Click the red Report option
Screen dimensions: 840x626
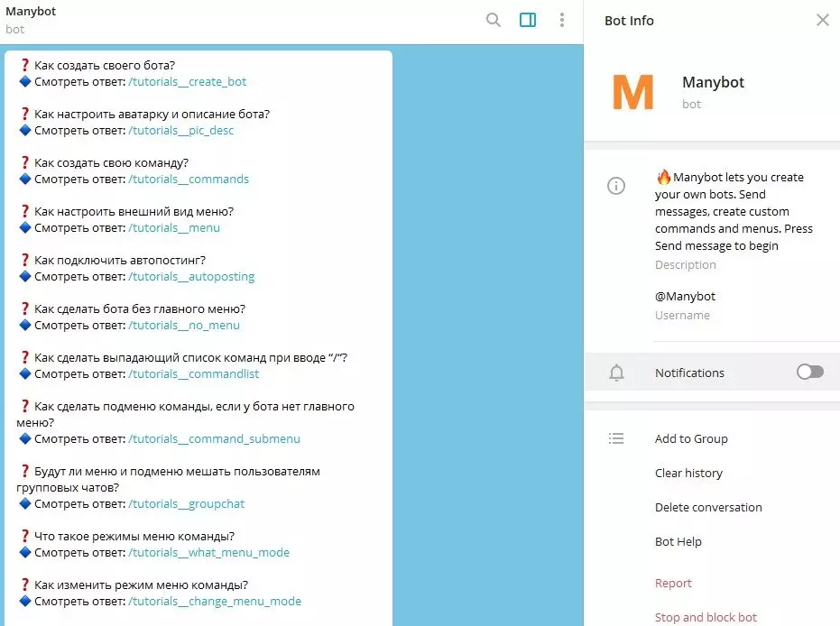(673, 584)
